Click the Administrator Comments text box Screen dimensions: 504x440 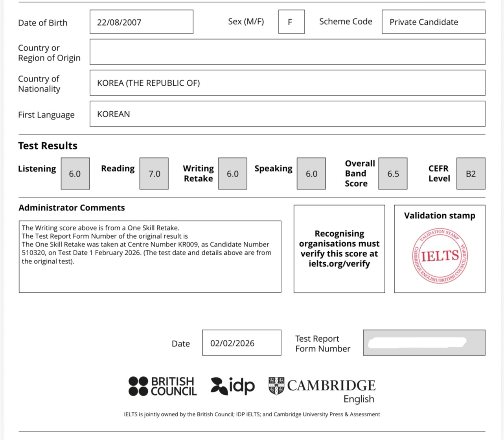pyautogui.click(x=150, y=257)
